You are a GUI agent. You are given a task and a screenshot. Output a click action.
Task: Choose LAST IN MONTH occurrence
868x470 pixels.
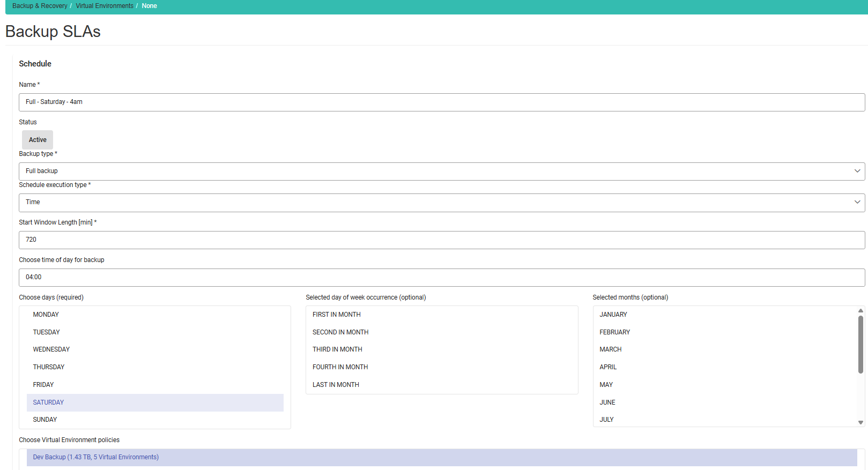(442, 385)
